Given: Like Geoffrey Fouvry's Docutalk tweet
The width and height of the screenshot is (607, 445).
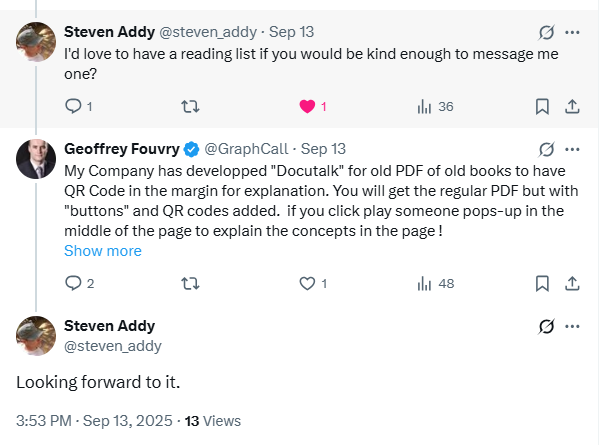Looking at the screenshot, I should tap(308, 283).
